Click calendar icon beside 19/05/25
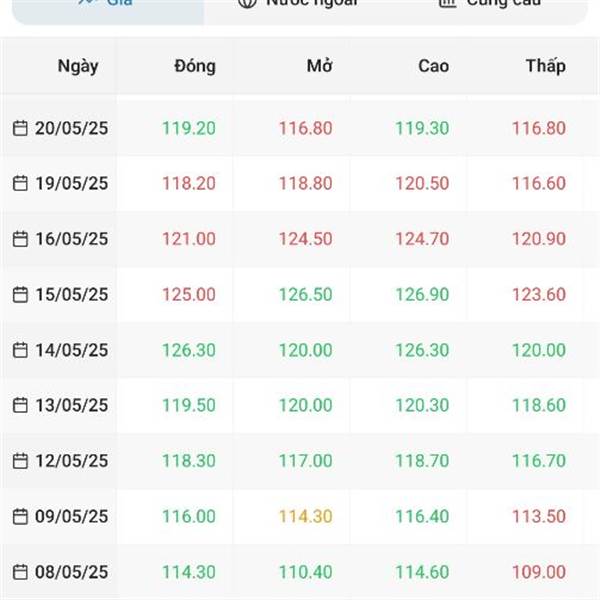Viewport: 600px width, 600px height. pos(20,184)
